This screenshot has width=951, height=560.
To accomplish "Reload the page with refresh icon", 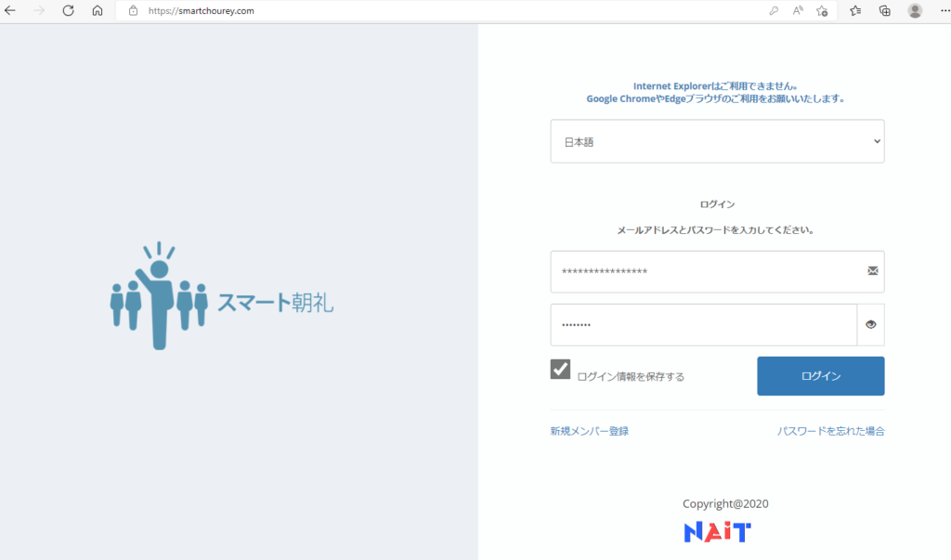I will (x=68, y=11).
